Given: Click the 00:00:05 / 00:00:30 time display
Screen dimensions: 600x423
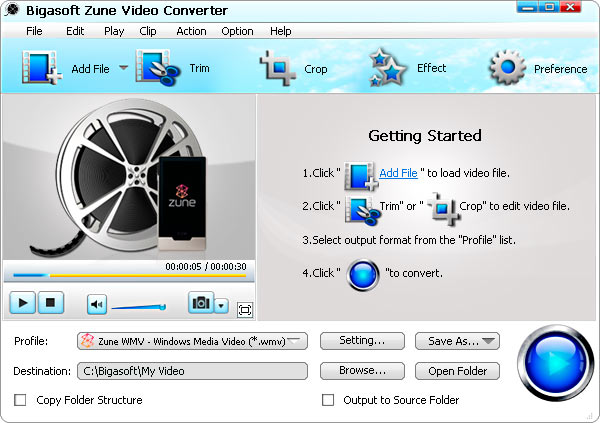Looking at the screenshot, I should point(206,266).
